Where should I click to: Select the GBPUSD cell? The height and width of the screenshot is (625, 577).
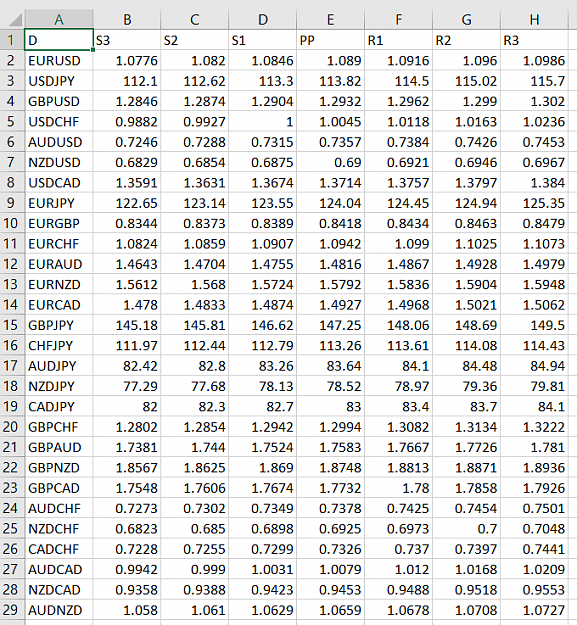[x=59, y=101]
